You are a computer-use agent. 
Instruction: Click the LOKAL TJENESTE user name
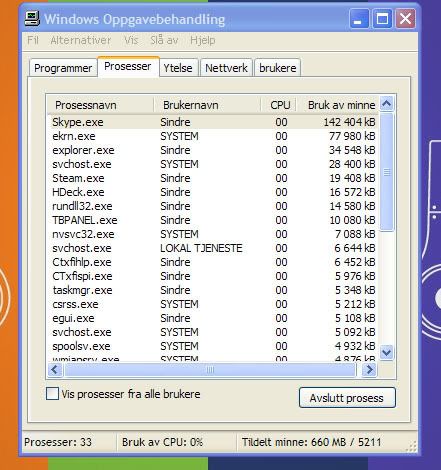(201, 248)
